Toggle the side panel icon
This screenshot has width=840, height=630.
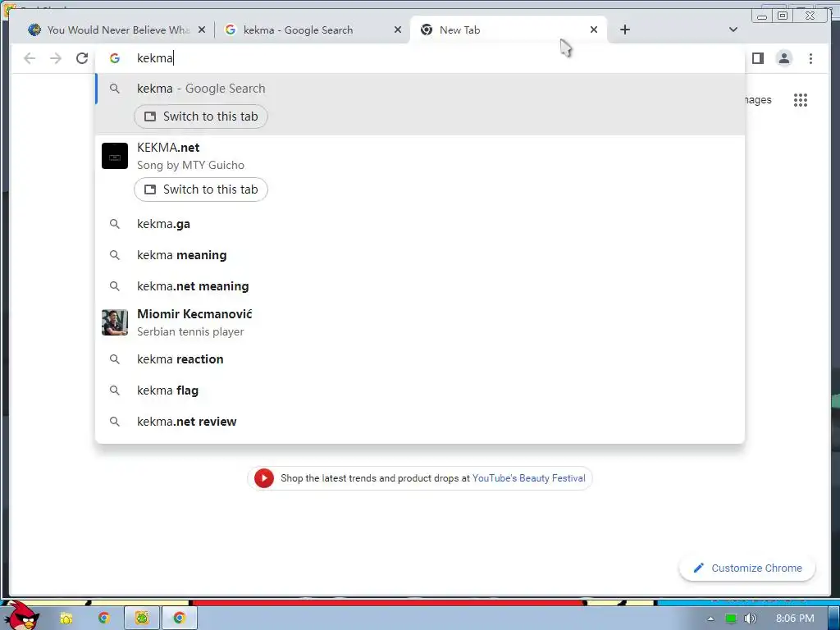[x=757, y=58]
